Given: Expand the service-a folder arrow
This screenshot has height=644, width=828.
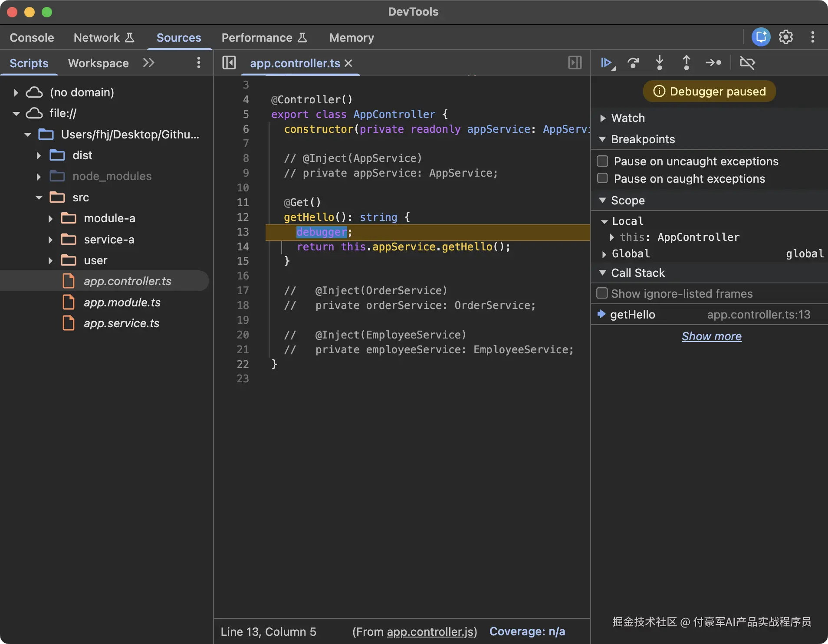Looking at the screenshot, I should pyautogui.click(x=50, y=240).
